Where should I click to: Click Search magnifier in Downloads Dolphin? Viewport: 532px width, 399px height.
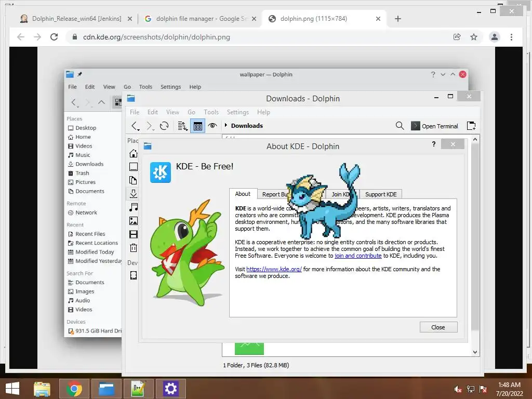click(400, 126)
